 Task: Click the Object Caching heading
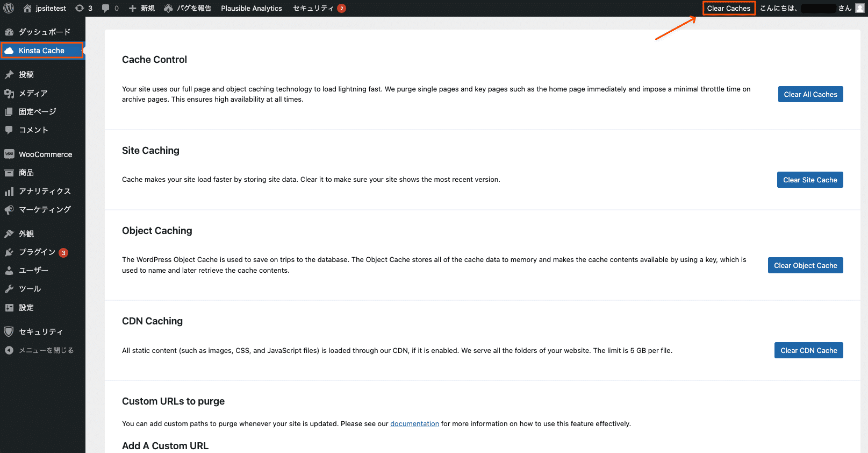[157, 231]
